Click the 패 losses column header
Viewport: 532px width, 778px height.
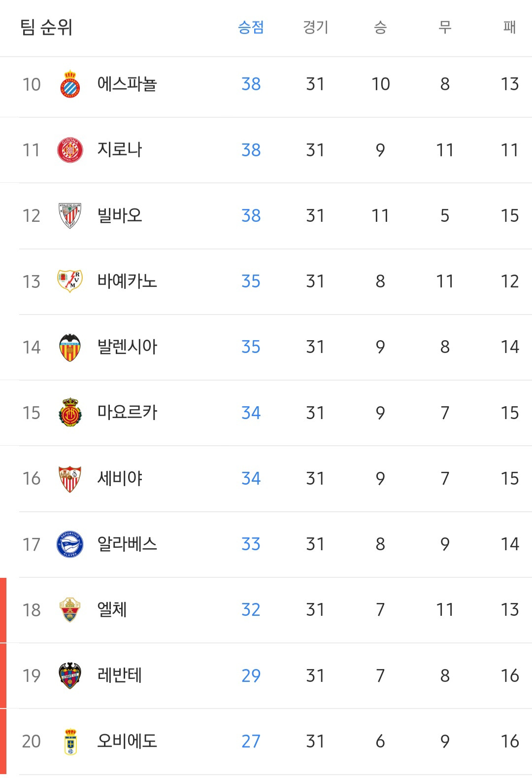point(509,27)
